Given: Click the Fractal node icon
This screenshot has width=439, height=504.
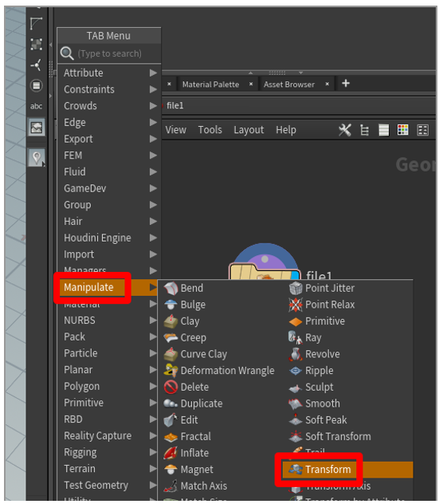Looking at the screenshot, I should 171,436.
